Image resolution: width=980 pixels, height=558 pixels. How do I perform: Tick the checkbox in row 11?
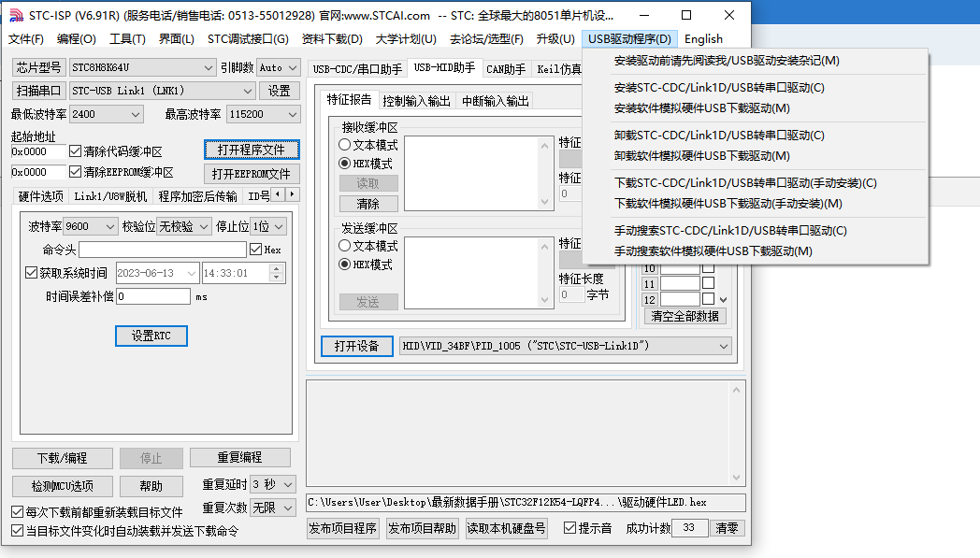point(708,283)
